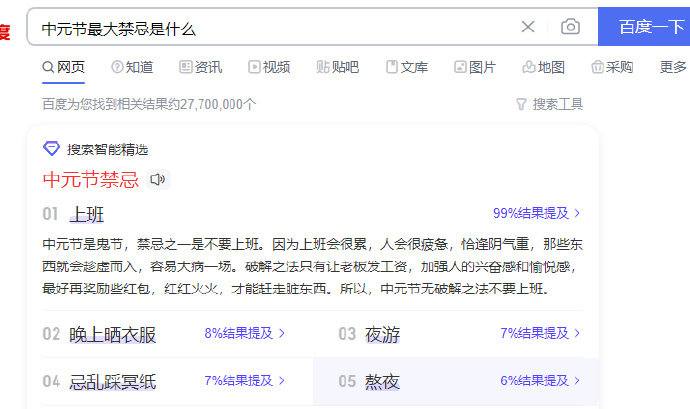690x409 pixels.
Task: Expand 8%结果提及 for 晚上晒衣服
Action: click(x=245, y=333)
